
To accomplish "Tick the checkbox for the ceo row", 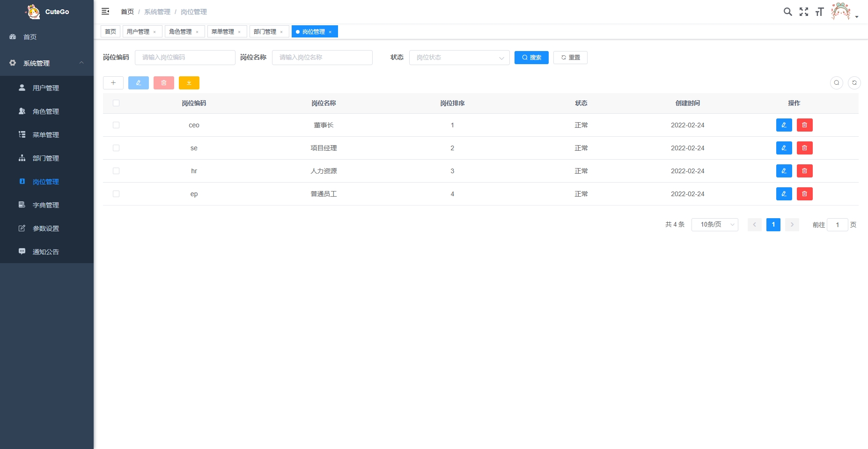I will click(116, 125).
